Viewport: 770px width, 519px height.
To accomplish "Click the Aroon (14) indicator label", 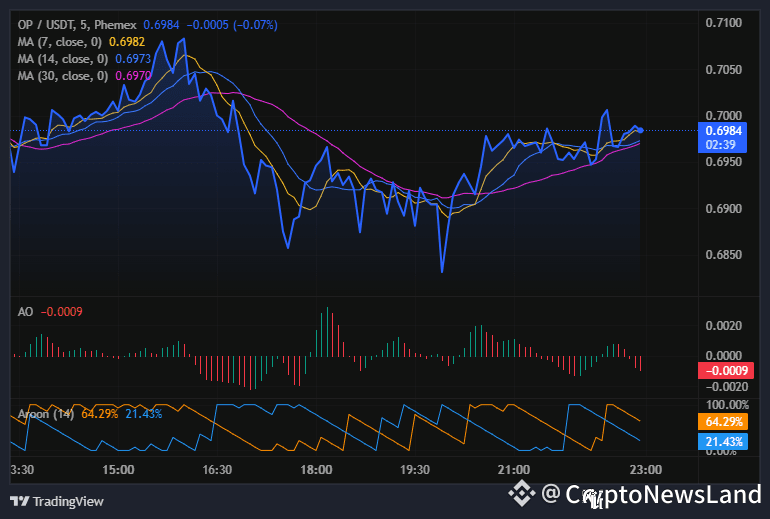I will click(x=46, y=414).
